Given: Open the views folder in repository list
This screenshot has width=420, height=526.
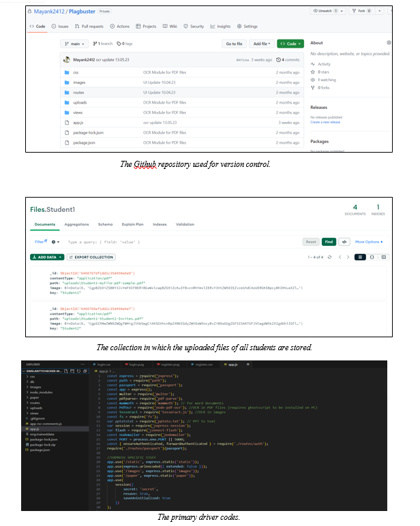Looking at the screenshot, I should coord(78,112).
